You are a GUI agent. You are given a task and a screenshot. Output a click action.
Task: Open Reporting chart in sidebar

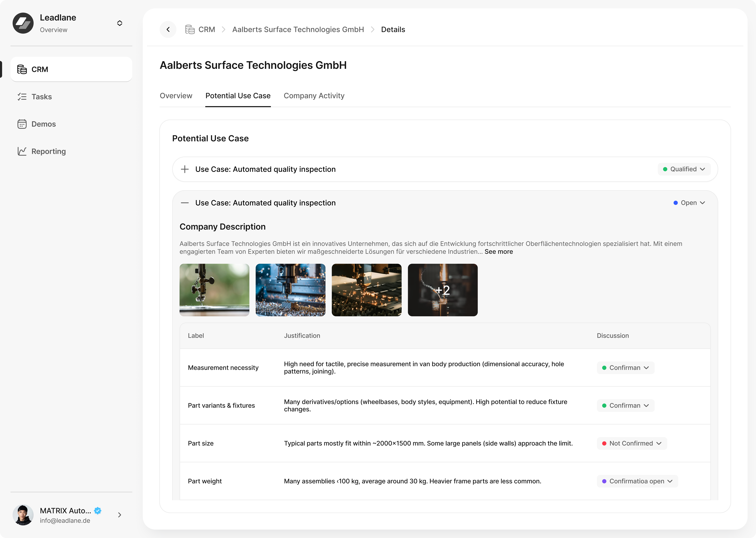coord(48,151)
